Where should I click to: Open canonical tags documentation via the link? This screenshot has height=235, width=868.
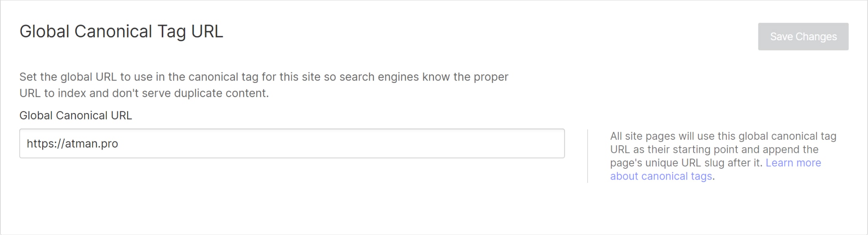click(x=661, y=176)
